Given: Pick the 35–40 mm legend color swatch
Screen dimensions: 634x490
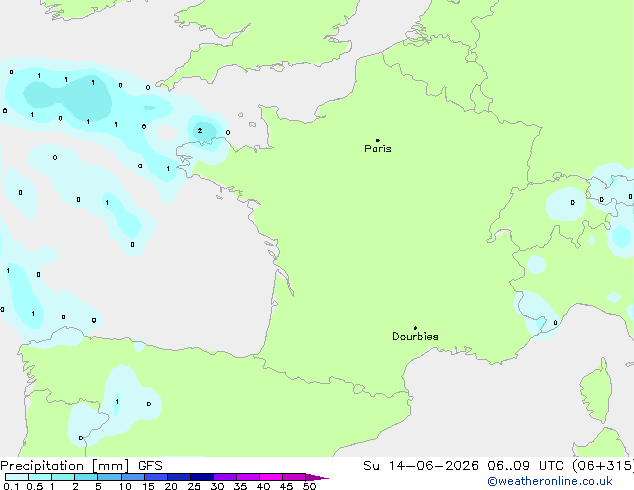Looking at the screenshot, I should coord(247,477).
